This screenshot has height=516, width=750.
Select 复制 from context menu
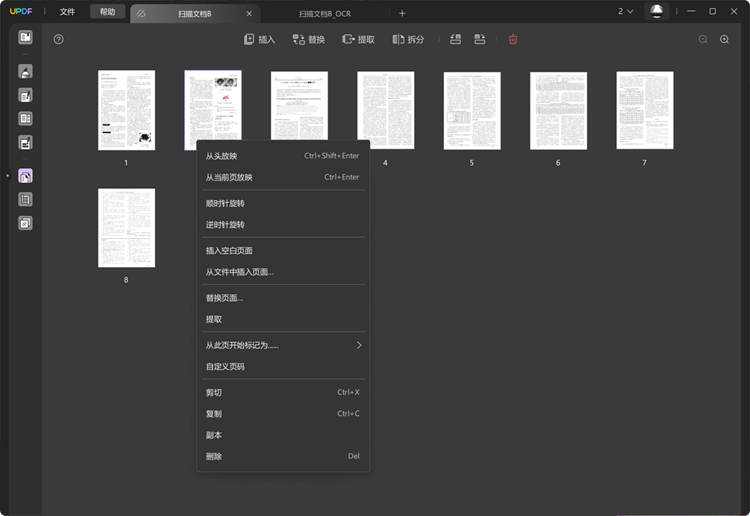283,414
